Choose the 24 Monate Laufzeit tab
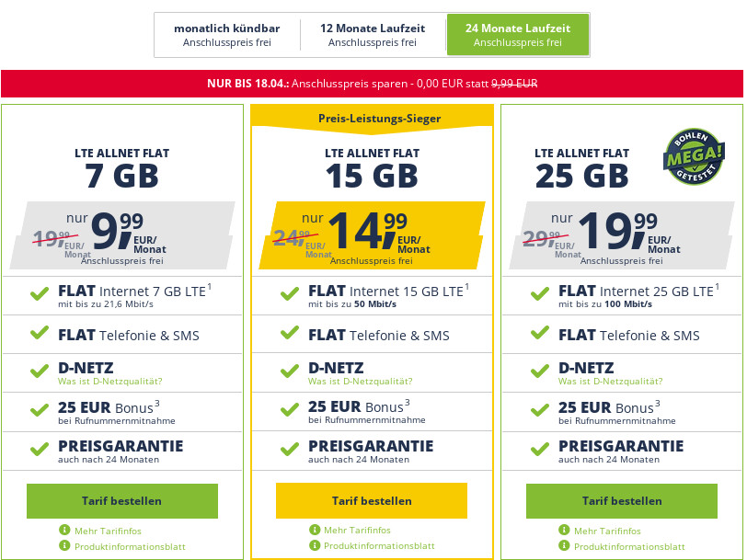The height and width of the screenshot is (560, 747). 517,35
